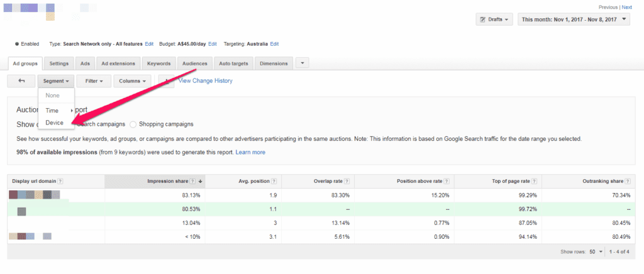Click the Enabled campaign status indicator

click(x=27, y=44)
